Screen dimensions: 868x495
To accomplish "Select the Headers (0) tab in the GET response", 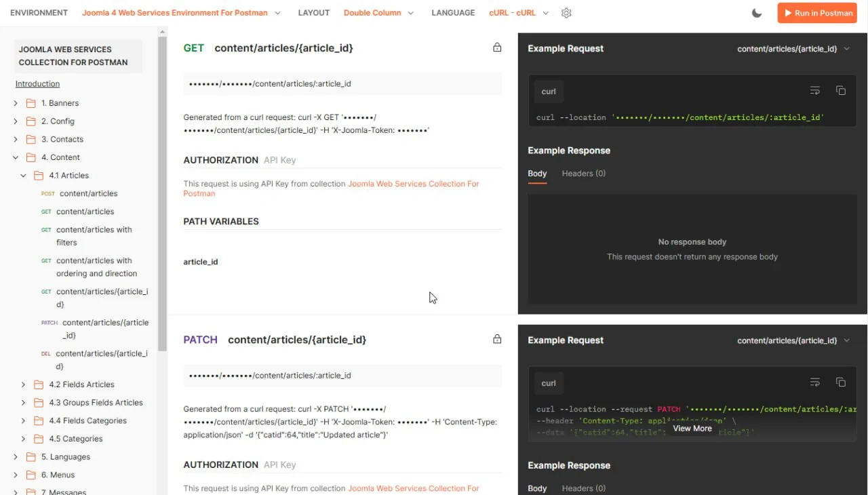I will 584,174.
